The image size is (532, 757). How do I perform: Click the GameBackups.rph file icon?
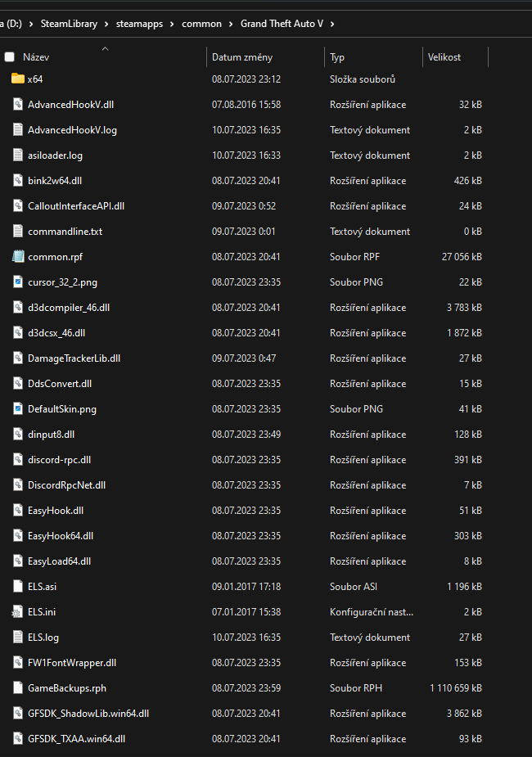[18, 688]
